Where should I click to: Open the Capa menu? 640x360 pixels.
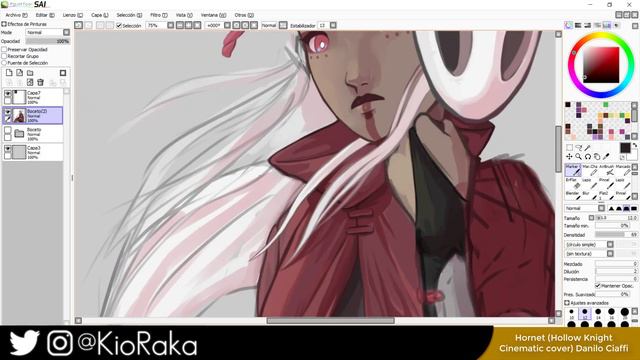99,15
